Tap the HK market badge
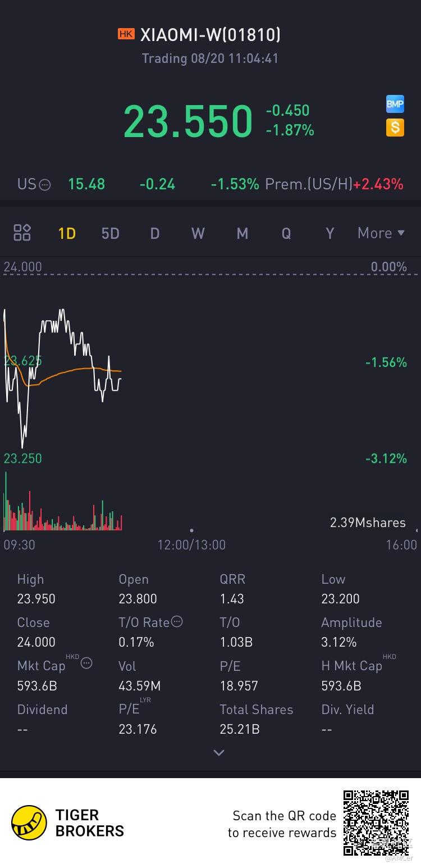 coord(126,34)
